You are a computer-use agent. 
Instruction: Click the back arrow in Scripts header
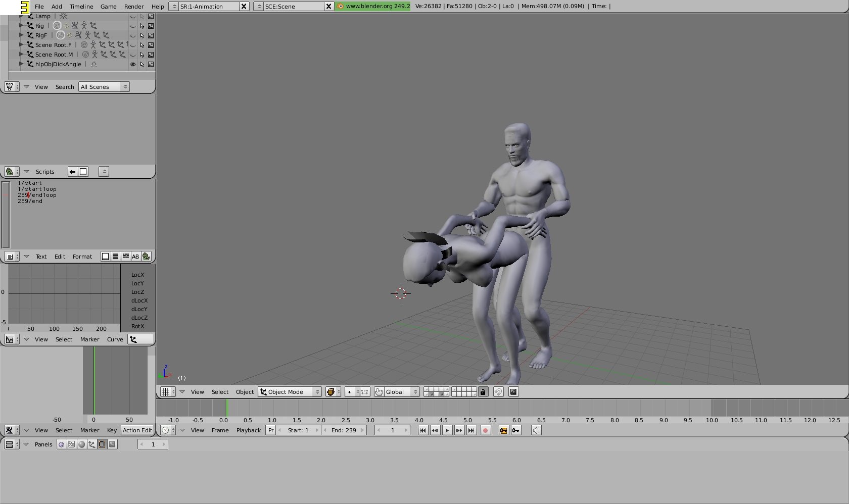(x=73, y=172)
